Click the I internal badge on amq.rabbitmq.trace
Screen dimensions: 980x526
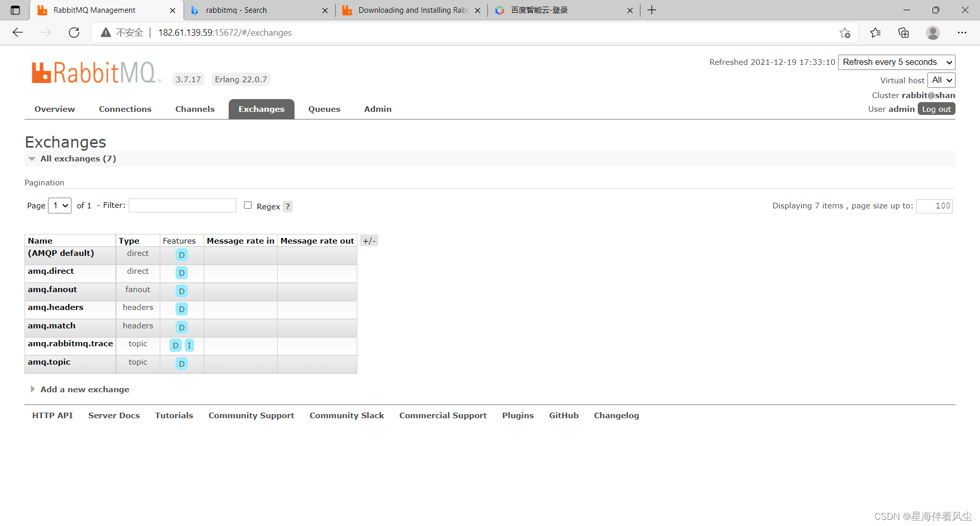[x=189, y=346]
